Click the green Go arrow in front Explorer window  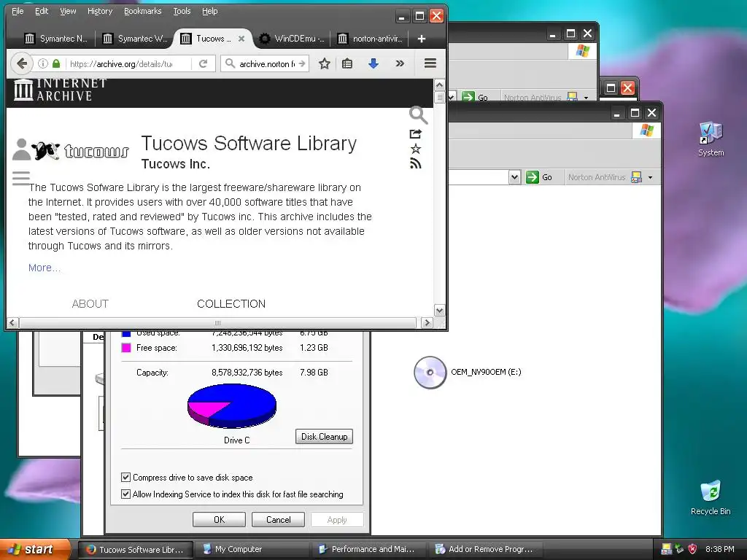pyautogui.click(x=532, y=177)
